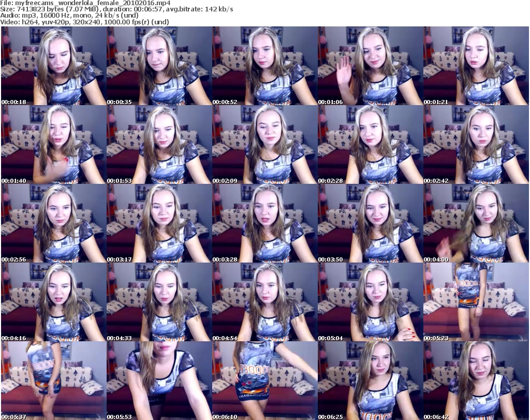This screenshot has width=530, height=420.
Task: Choose the 00:02:28 frame
Action: pyautogui.click(x=370, y=144)
